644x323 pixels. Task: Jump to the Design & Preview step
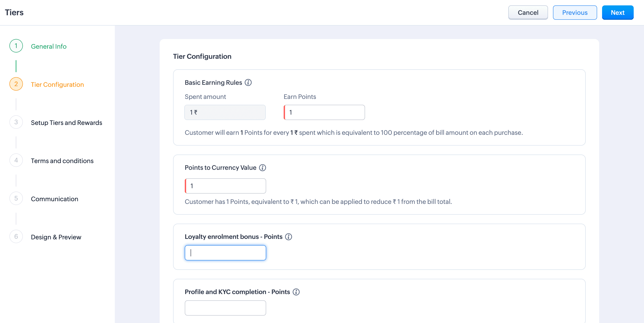56,237
